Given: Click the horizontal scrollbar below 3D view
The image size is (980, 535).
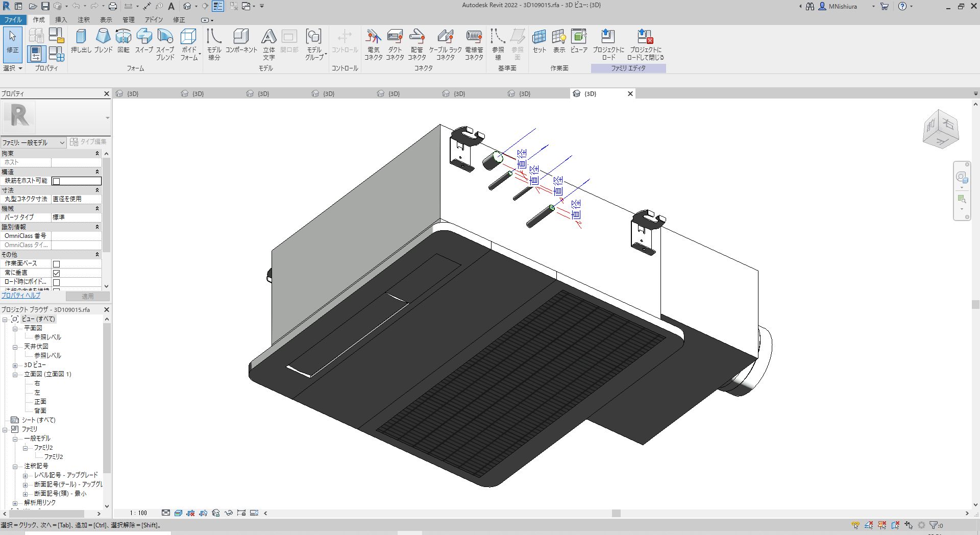Looking at the screenshot, I should [x=616, y=513].
